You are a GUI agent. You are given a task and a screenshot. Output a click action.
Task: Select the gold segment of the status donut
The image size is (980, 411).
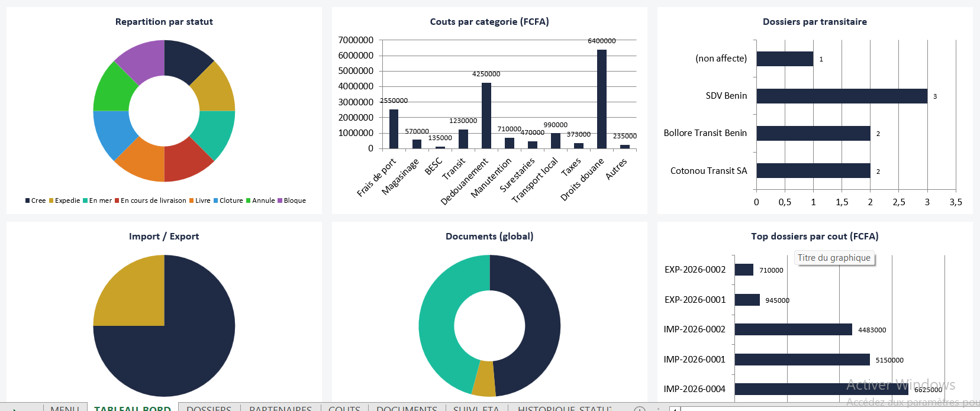coord(214,90)
